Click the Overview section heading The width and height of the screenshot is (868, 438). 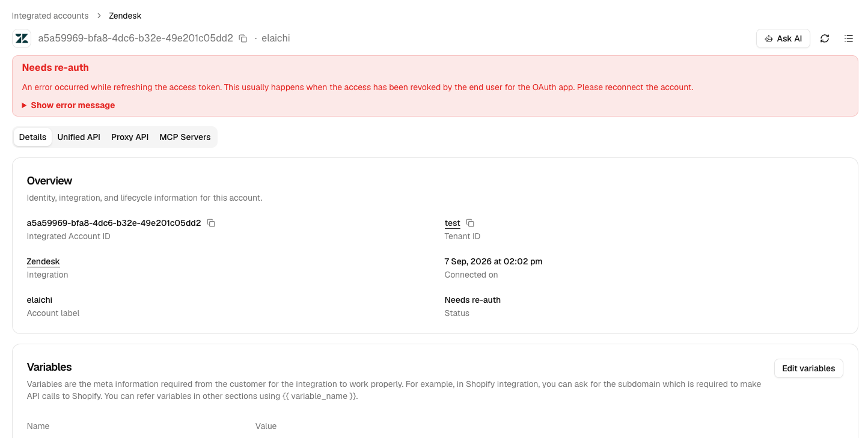(x=49, y=181)
